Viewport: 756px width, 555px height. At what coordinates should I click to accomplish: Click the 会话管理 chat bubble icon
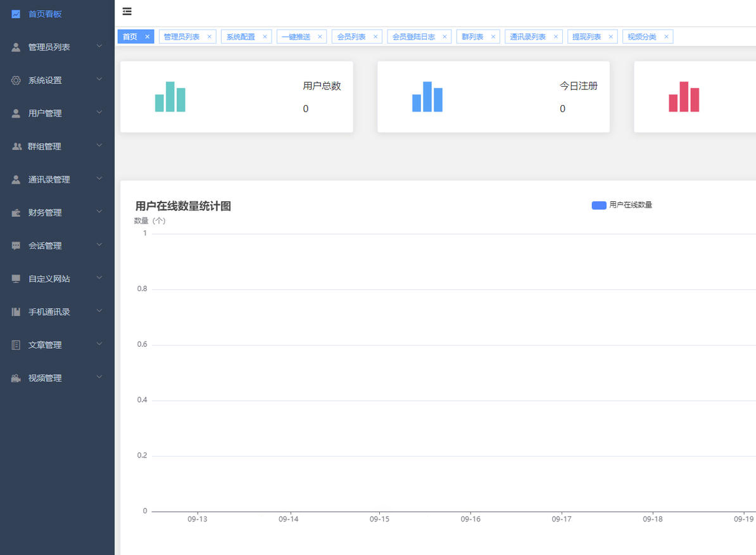16,246
